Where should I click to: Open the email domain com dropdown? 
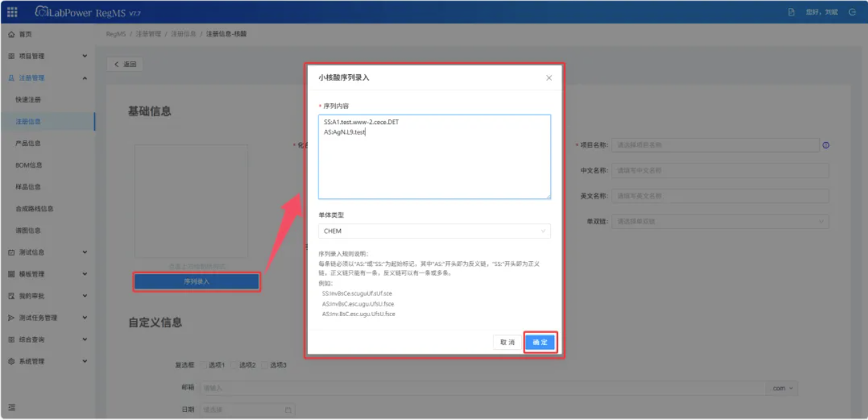pos(782,388)
